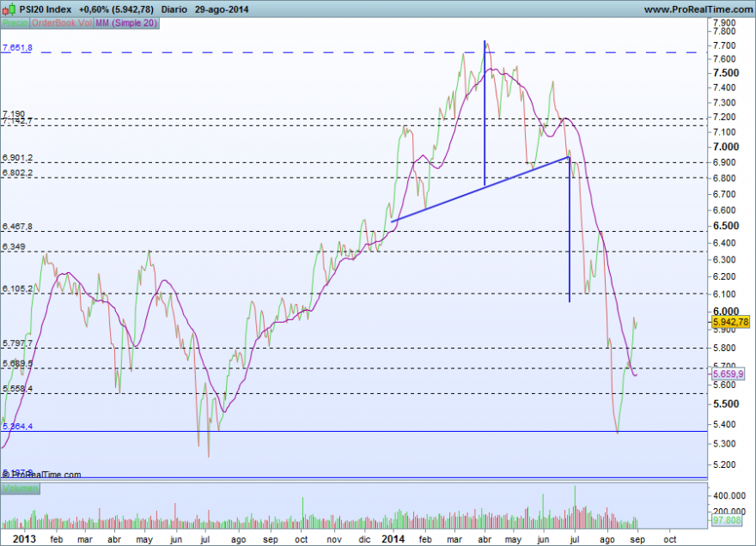Click the candlestick icon beside PSI20 Index

click(x=9, y=9)
